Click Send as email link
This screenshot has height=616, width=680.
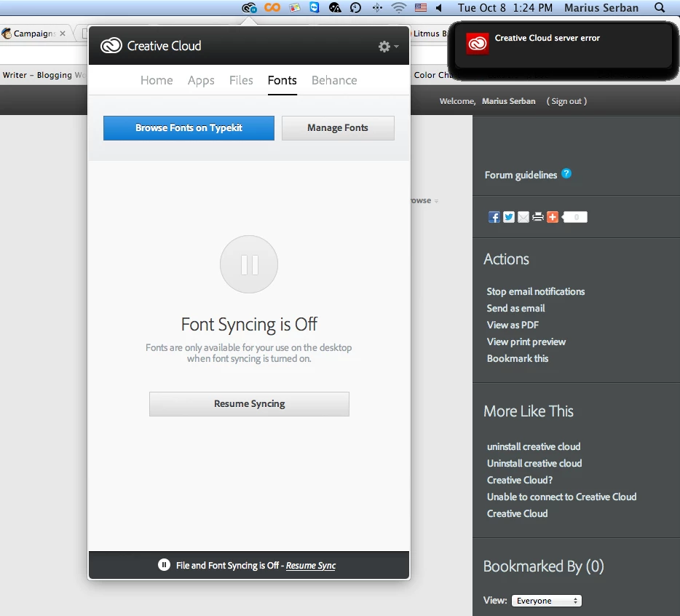coord(515,309)
